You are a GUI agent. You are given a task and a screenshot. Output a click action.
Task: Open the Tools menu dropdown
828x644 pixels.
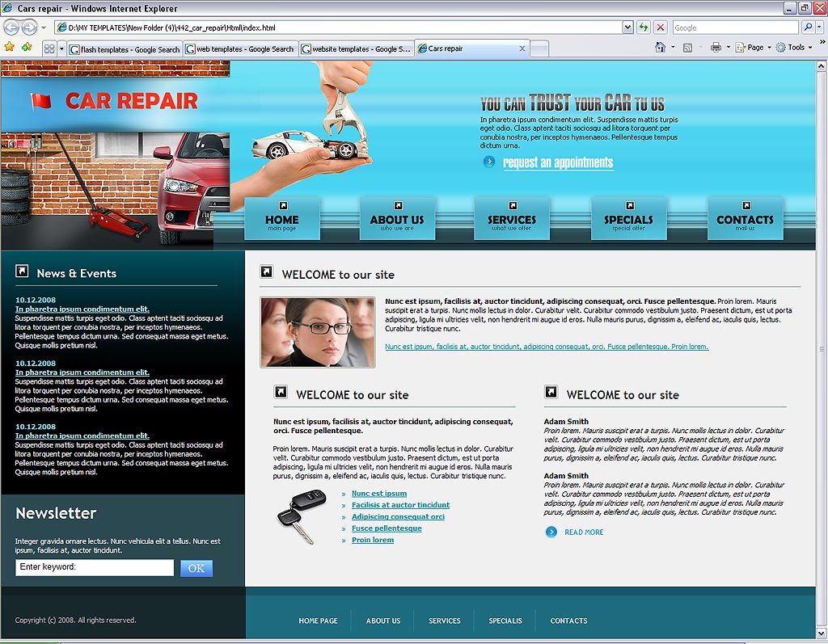click(796, 48)
